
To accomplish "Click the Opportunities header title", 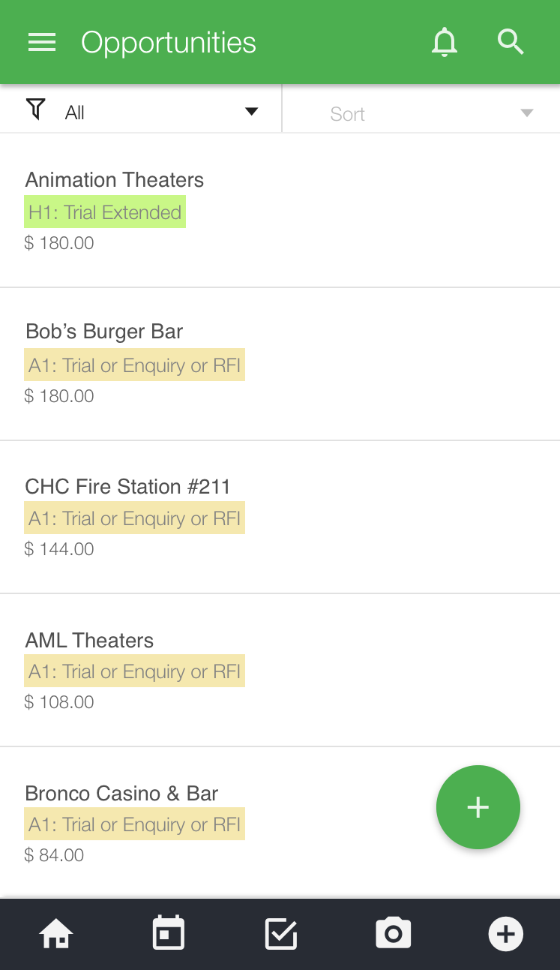I will point(169,43).
